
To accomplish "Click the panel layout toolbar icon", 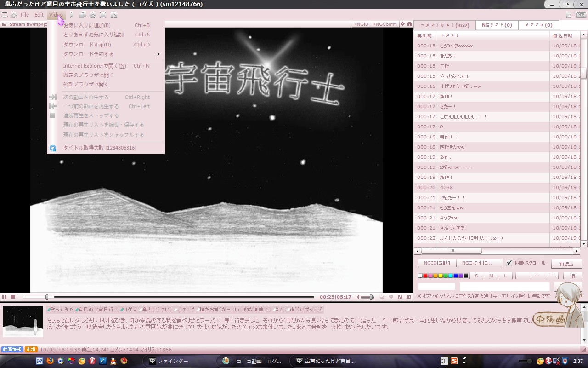I will coord(113,15).
